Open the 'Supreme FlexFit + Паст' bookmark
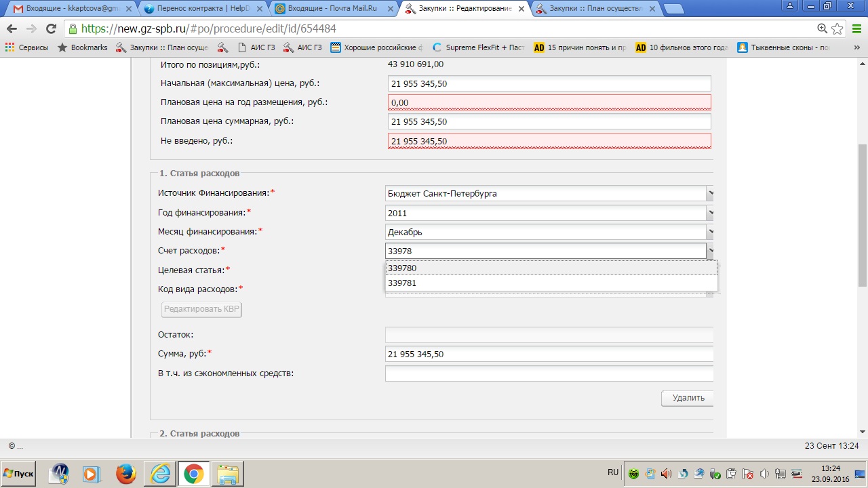The height and width of the screenshot is (488, 868). point(479,47)
